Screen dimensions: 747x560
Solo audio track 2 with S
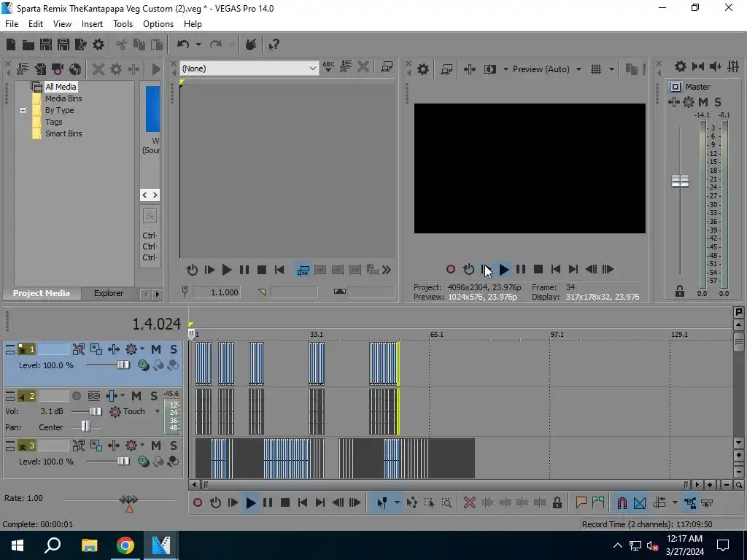coord(154,396)
